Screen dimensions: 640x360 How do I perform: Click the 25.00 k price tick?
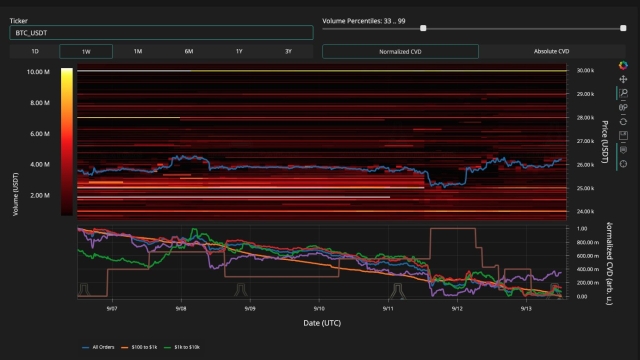[x=585, y=188]
